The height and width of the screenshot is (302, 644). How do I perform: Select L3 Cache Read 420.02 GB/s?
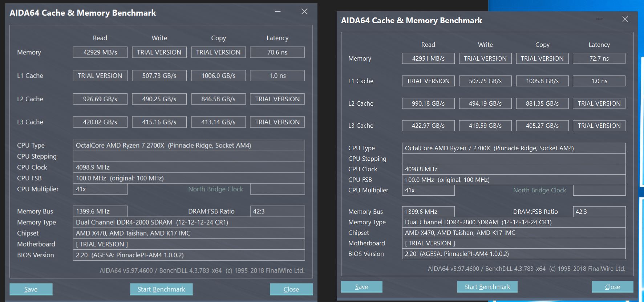click(100, 122)
